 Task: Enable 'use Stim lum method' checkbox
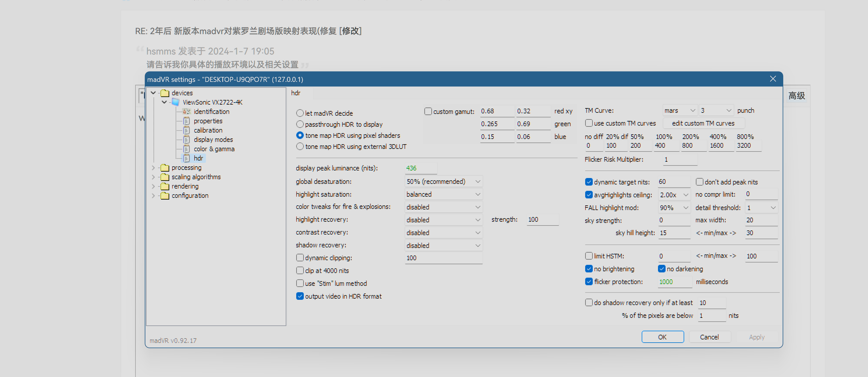(x=300, y=283)
